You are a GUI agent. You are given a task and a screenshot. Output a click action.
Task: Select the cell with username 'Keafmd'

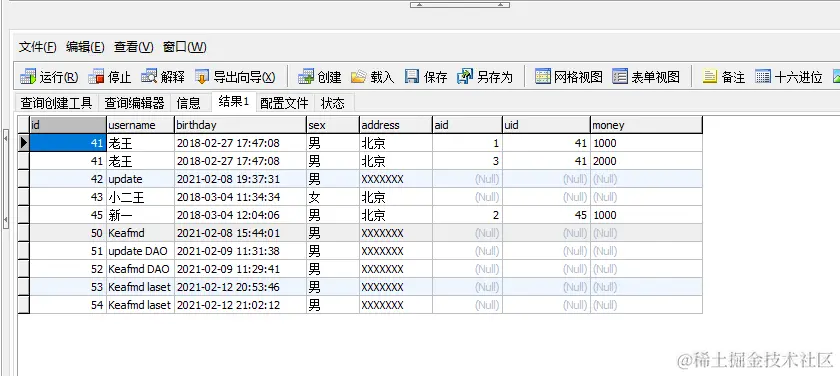(140, 233)
